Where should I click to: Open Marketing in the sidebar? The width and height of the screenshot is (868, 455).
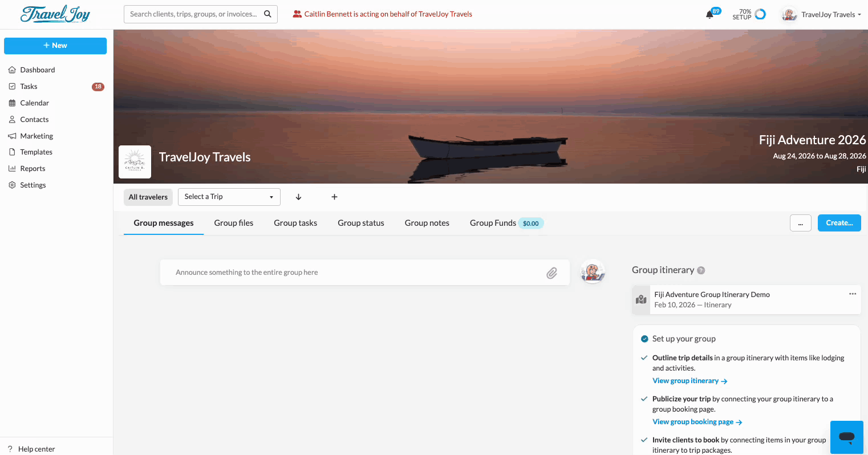click(x=36, y=136)
